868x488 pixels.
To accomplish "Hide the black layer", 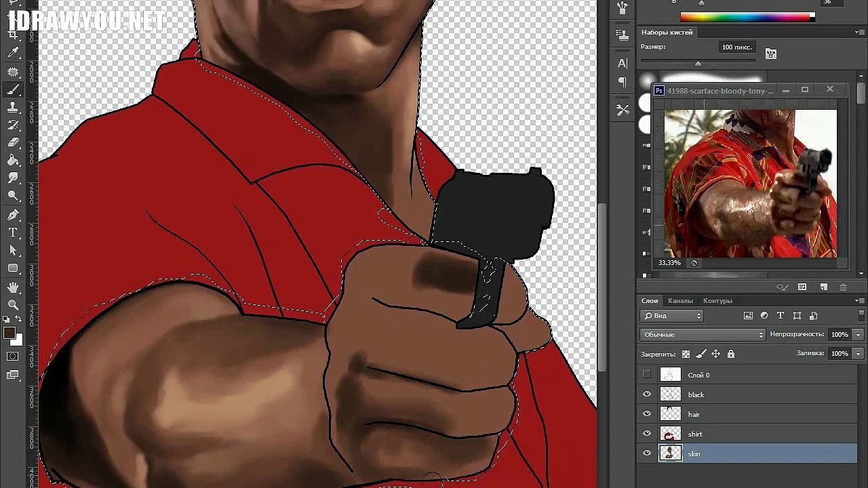I will coord(647,394).
